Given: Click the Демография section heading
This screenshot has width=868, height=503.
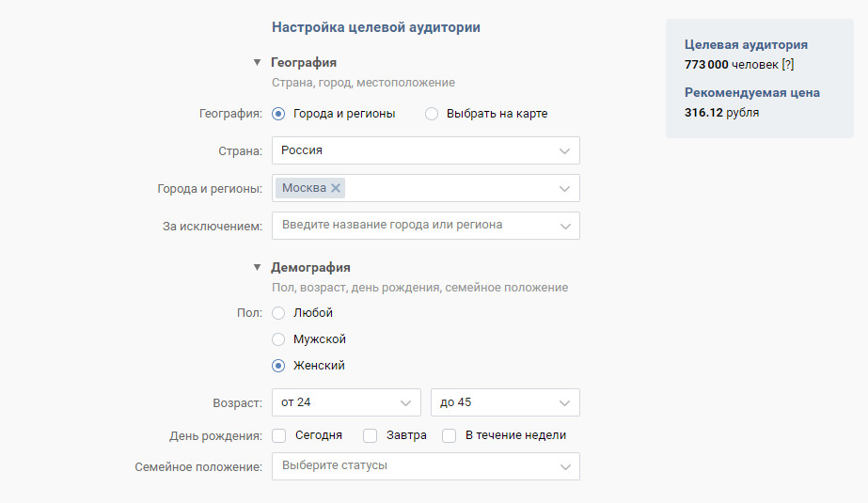Looking at the screenshot, I should tap(310, 268).
